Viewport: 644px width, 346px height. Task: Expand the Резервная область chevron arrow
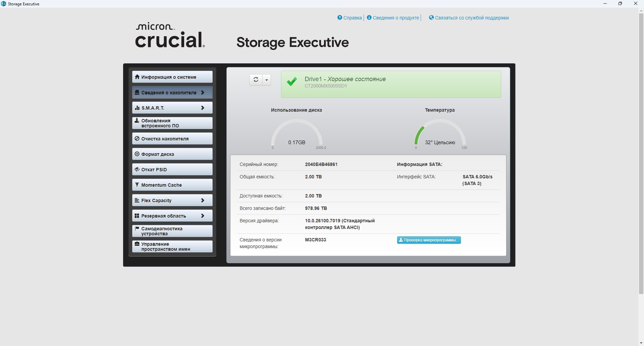point(203,216)
